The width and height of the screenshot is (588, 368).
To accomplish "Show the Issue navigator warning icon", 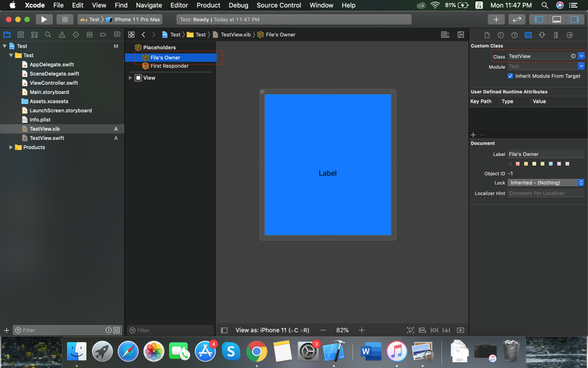I will (x=62, y=34).
